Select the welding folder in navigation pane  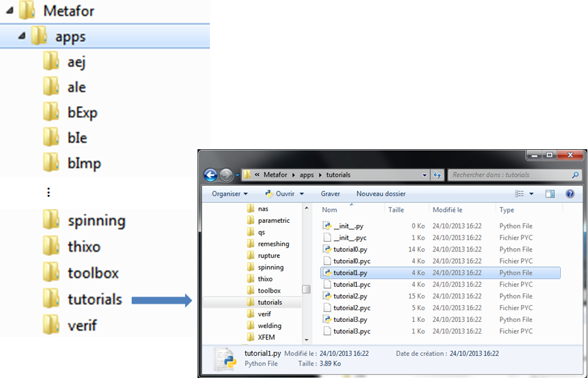coord(265,325)
